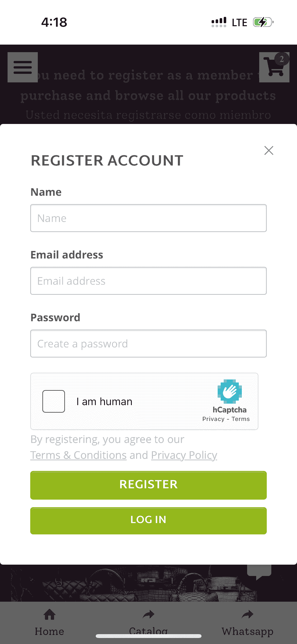Select the Create a password field

(148, 344)
